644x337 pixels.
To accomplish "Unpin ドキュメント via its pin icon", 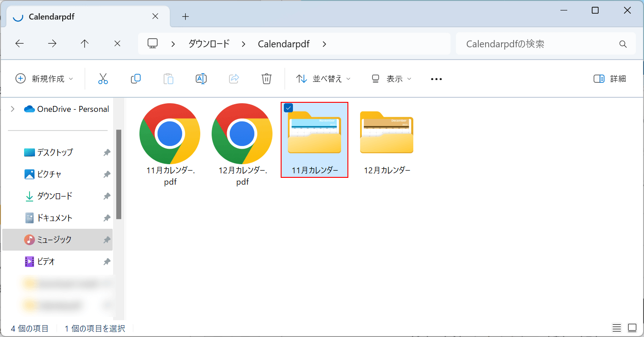I will (x=107, y=218).
